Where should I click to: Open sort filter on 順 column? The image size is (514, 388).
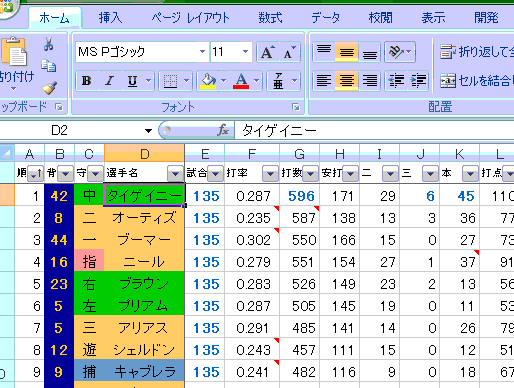[x=36, y=173]
